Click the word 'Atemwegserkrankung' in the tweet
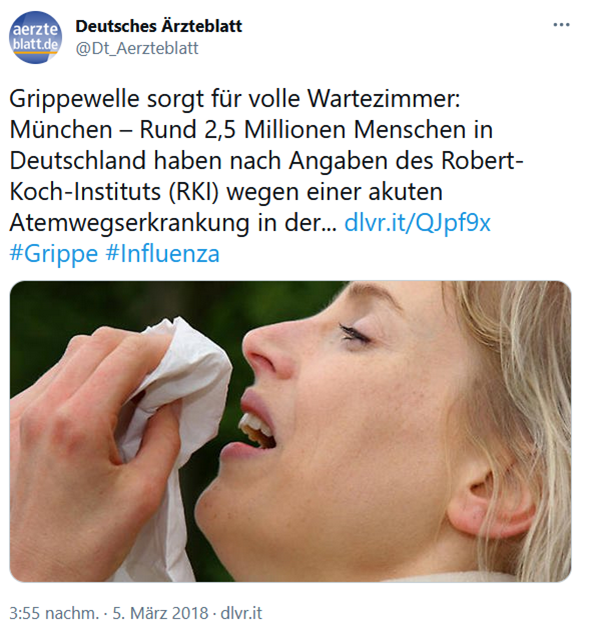The width and height of the screenshot is (591, 635). [129, 223]
